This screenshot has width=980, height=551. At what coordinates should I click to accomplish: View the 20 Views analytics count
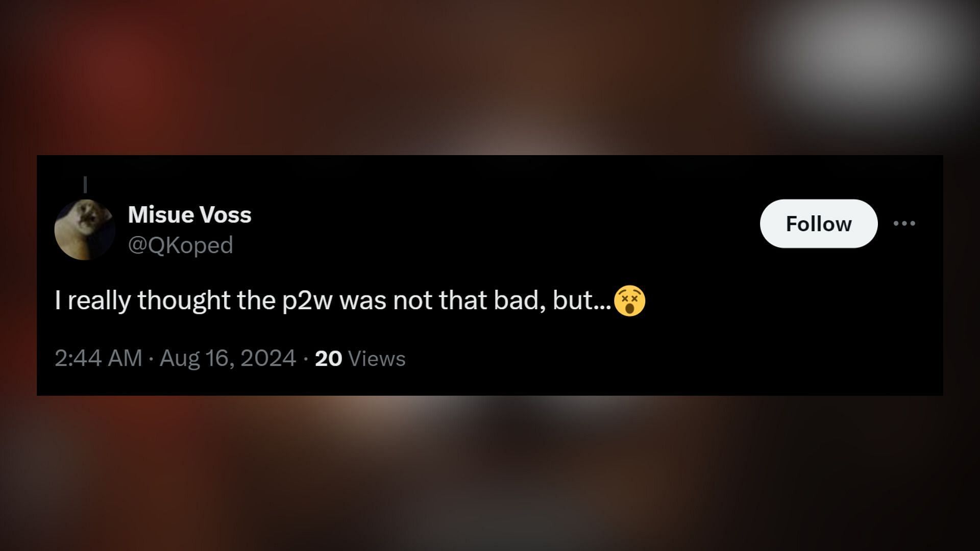[x=360, y=358]
